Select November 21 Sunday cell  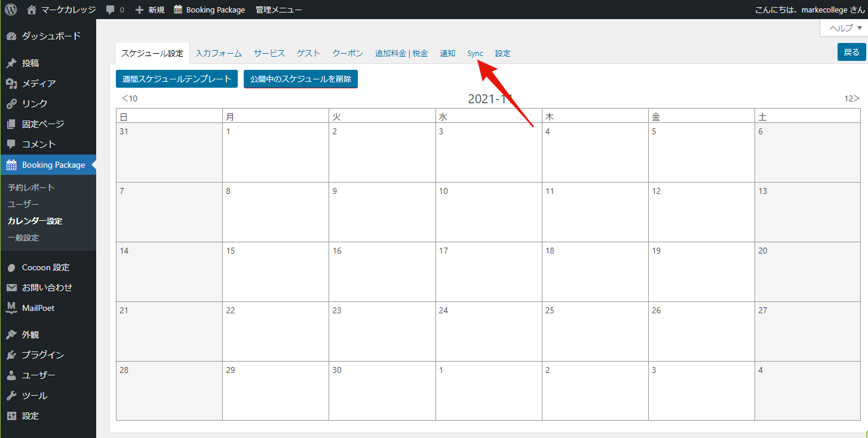tap(169, 331)
